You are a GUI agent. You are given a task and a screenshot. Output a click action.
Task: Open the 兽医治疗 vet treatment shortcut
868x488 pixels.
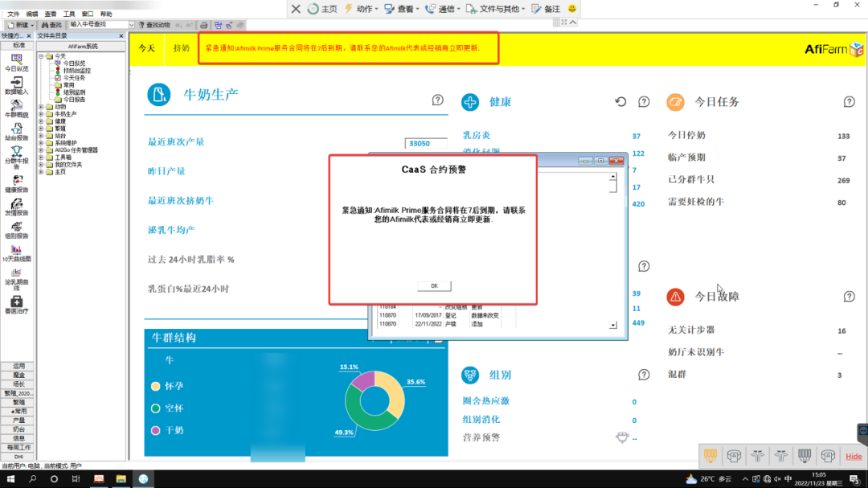click(x=17, y=306)
